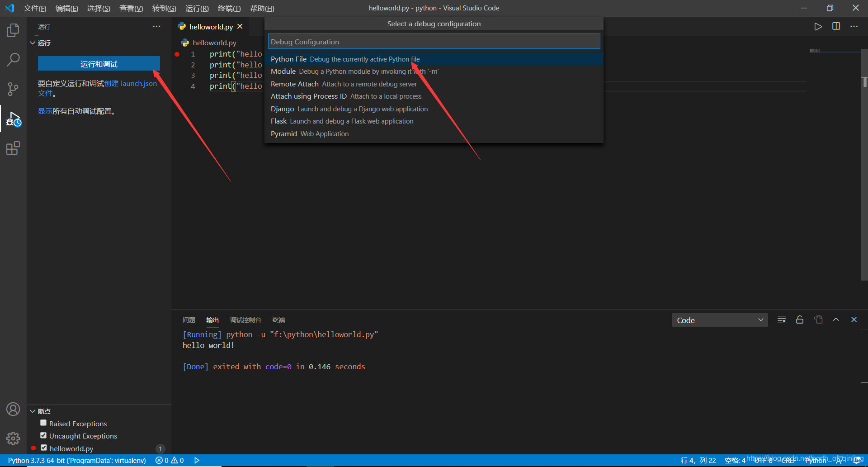868x467 pixels.
Task: Toggle breakpoint dot on line 1
Action: point(177,54)
